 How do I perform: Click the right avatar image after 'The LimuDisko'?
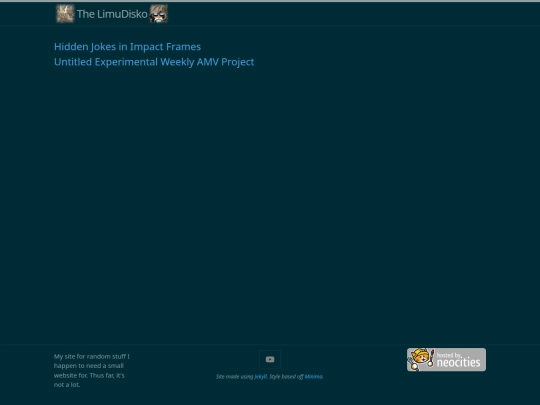tap(159, 14)
